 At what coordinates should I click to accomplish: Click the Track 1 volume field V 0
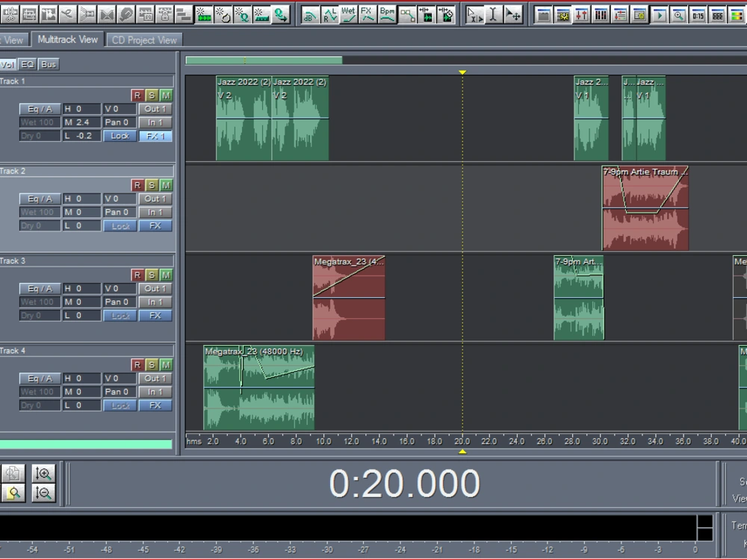pyautogui.click(x=120, y=108)
